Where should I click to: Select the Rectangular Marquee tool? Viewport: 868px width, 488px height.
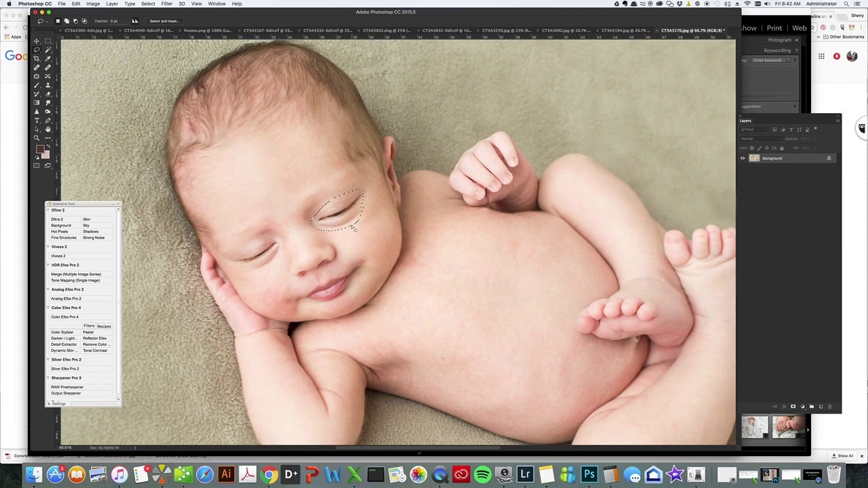(47, 41)
